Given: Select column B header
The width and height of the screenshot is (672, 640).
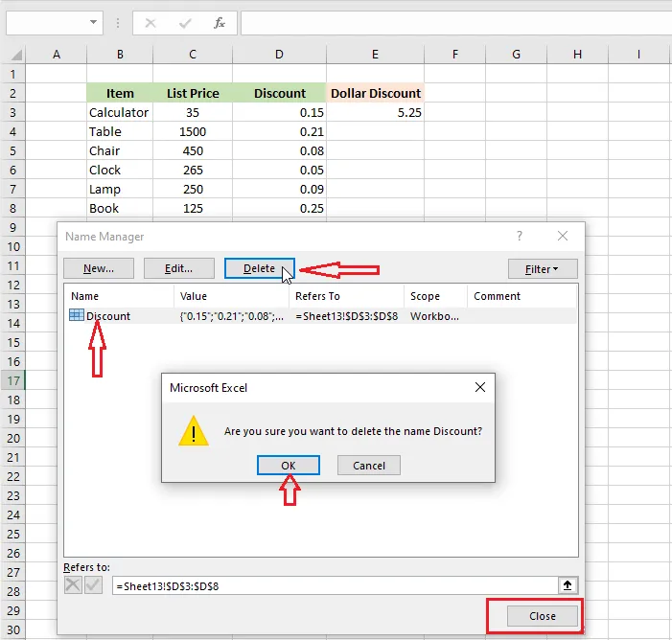Looking at the screenshot, I should pos(120,55).
